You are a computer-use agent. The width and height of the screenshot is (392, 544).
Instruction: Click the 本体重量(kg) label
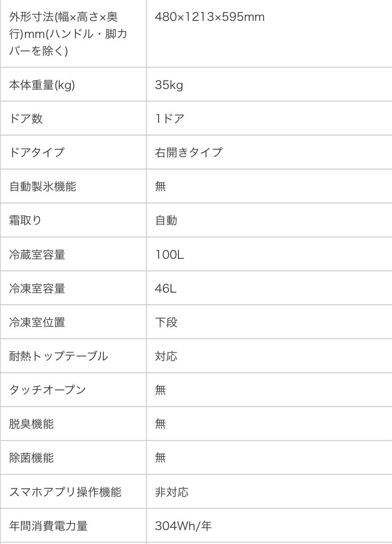tap(42, 85)
